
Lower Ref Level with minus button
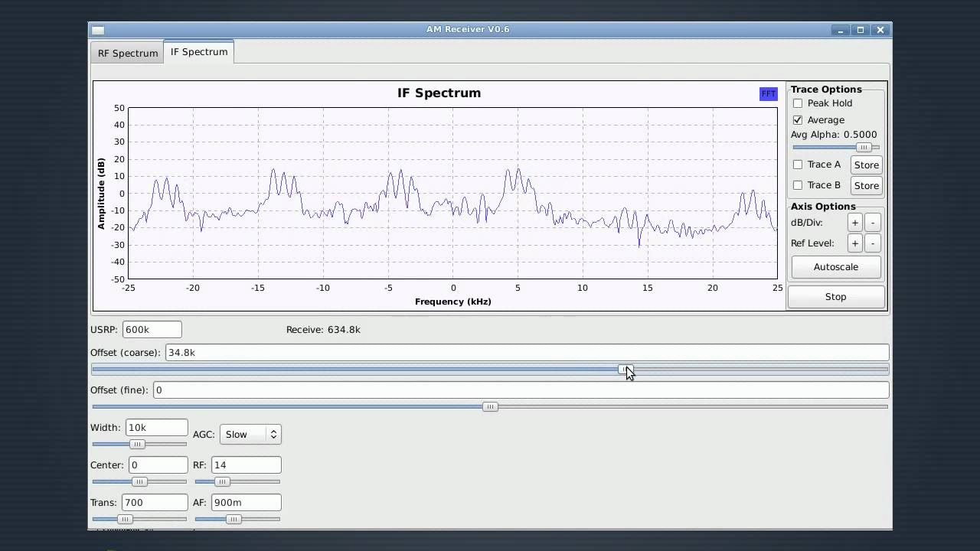click(872, 243)
